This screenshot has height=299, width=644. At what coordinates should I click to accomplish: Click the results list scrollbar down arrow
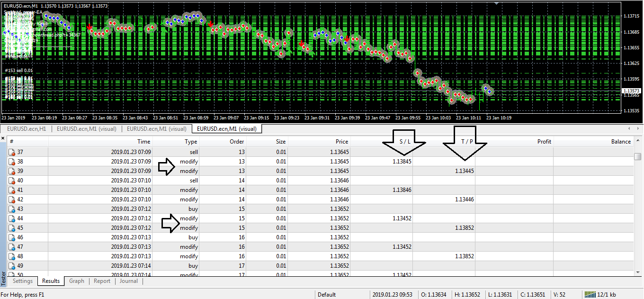(638, 273)
